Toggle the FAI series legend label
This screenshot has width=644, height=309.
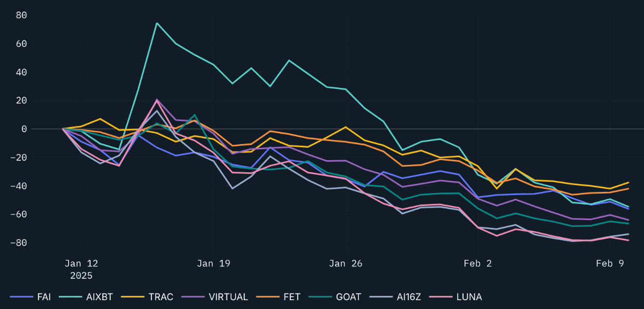(44, 297)
